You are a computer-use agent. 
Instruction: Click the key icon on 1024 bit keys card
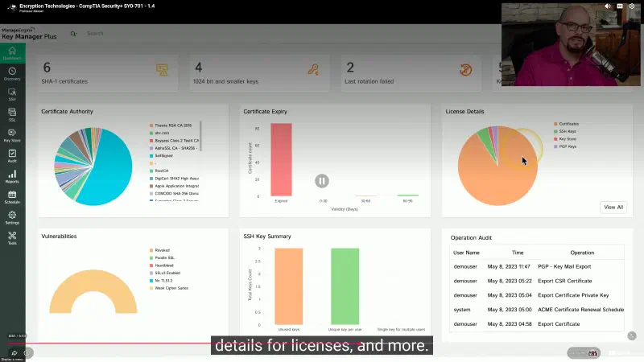tap(313, 70)
